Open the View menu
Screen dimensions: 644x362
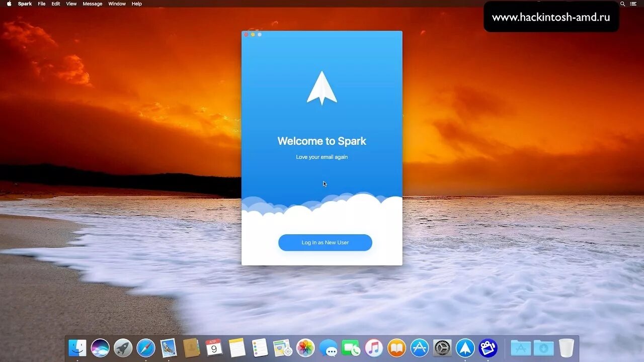[71, 4]
